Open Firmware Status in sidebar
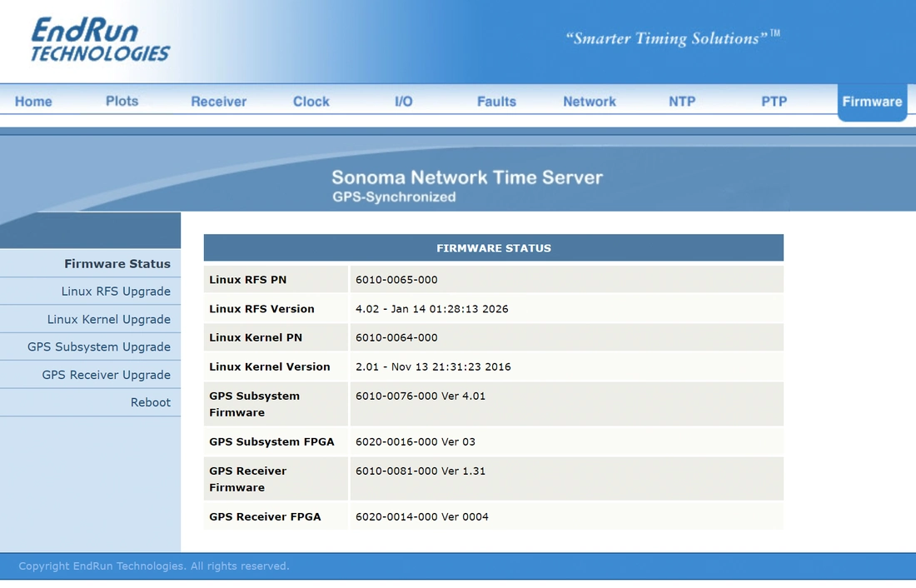916x588 pixels. pyautogui.click(x=117, y=264)
